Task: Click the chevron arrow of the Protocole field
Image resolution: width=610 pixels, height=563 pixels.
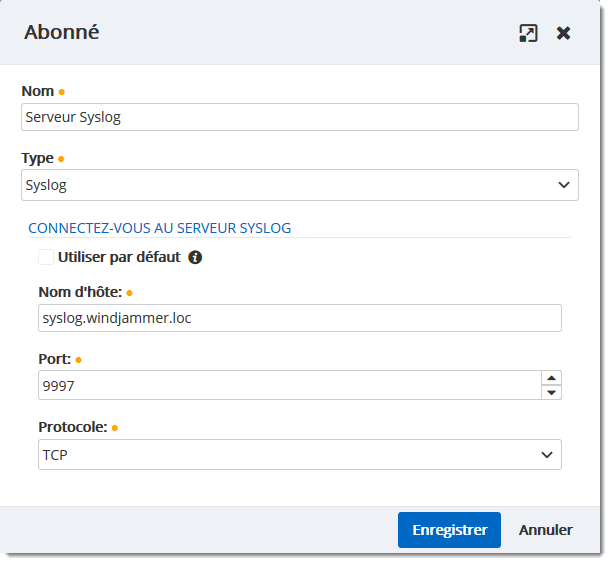Action: (546, 455)
